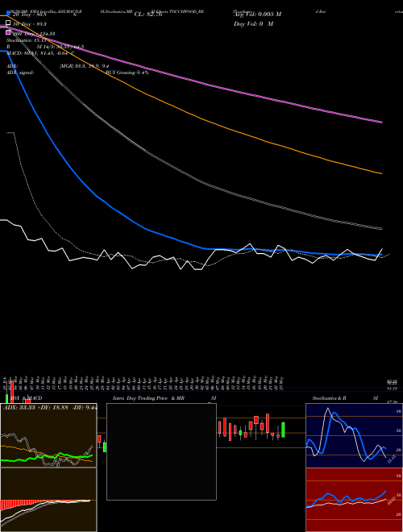Click the end of the magenta 200-day line

tap(381, 123)
